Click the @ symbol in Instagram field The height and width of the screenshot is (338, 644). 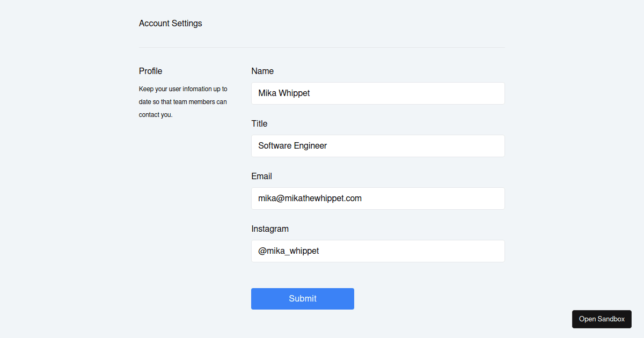tap(262, 251)
